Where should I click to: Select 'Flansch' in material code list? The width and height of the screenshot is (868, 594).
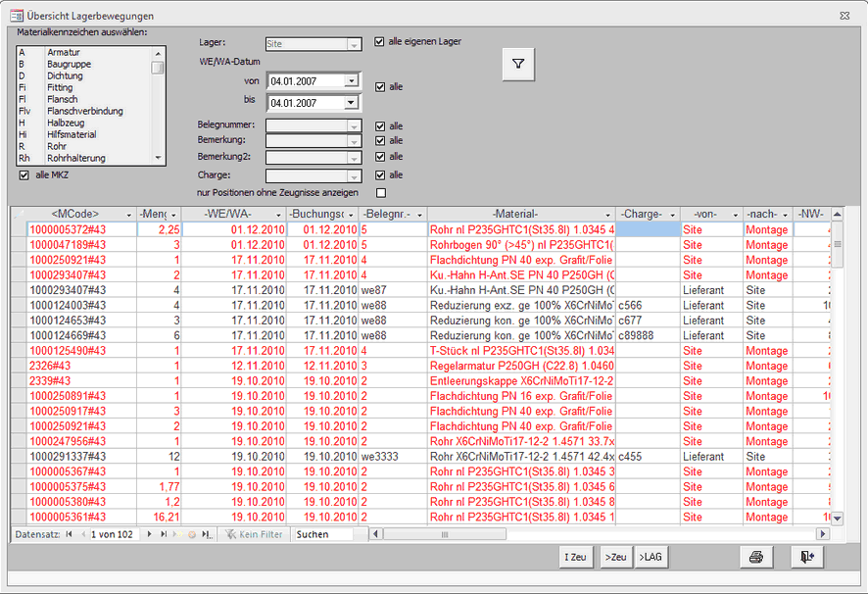pos(63,99)
